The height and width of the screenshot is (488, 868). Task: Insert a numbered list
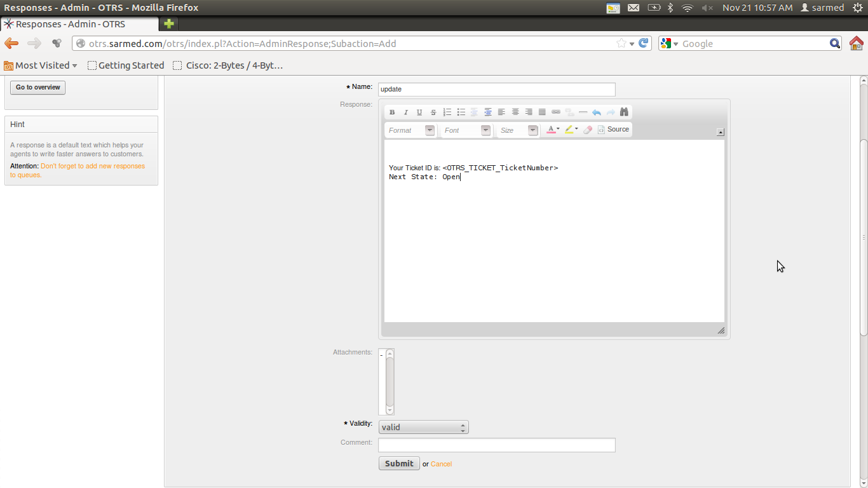click(447, 112)
